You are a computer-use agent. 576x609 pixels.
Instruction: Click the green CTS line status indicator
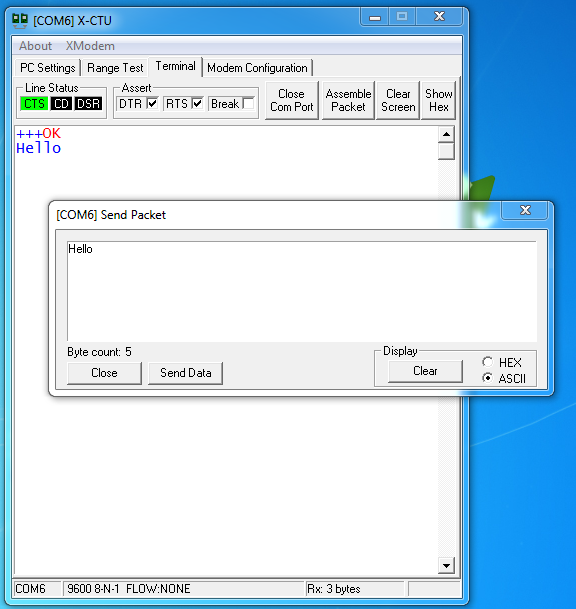click(34, 104)
